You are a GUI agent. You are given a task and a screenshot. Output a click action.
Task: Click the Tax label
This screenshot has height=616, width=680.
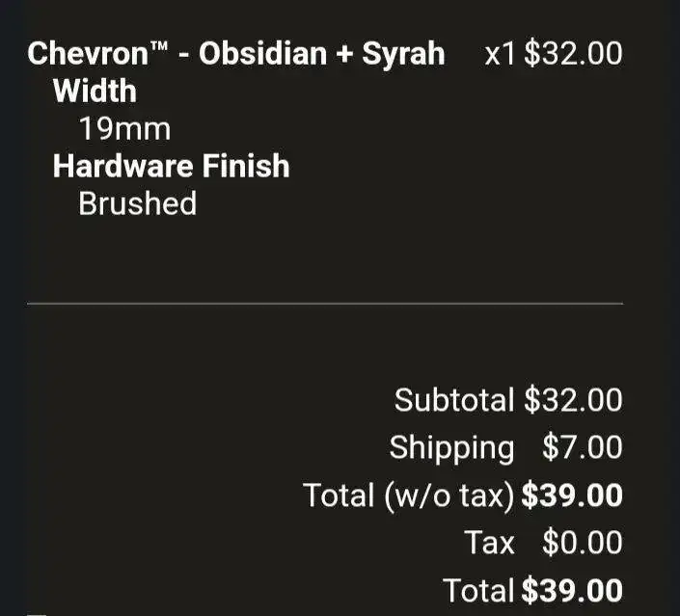[489, 543]
